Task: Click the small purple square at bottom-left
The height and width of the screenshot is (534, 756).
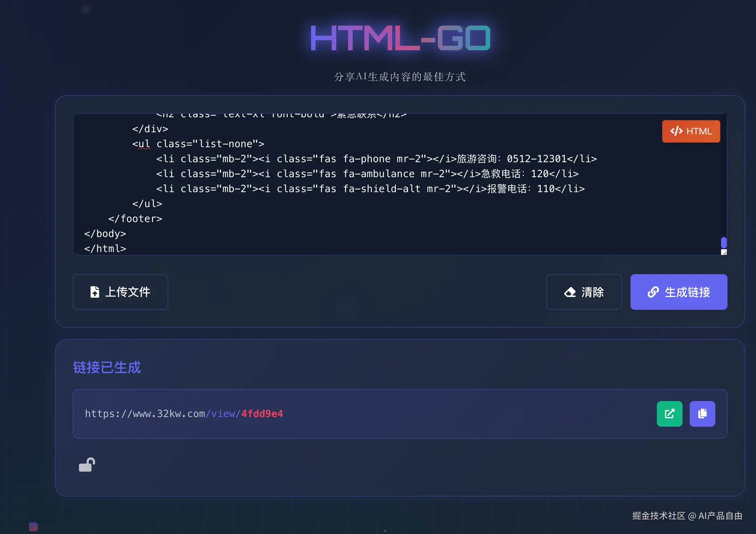Action: click(33, 527)
